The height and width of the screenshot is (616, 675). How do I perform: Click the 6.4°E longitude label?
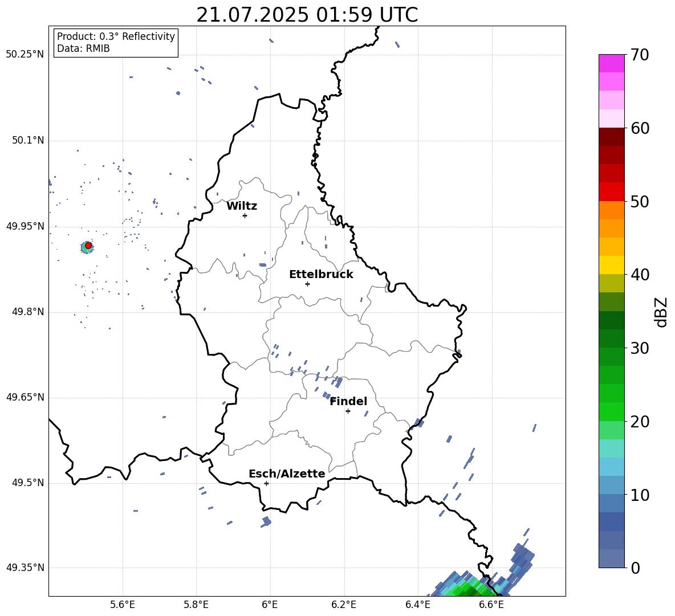coord(417,605)
